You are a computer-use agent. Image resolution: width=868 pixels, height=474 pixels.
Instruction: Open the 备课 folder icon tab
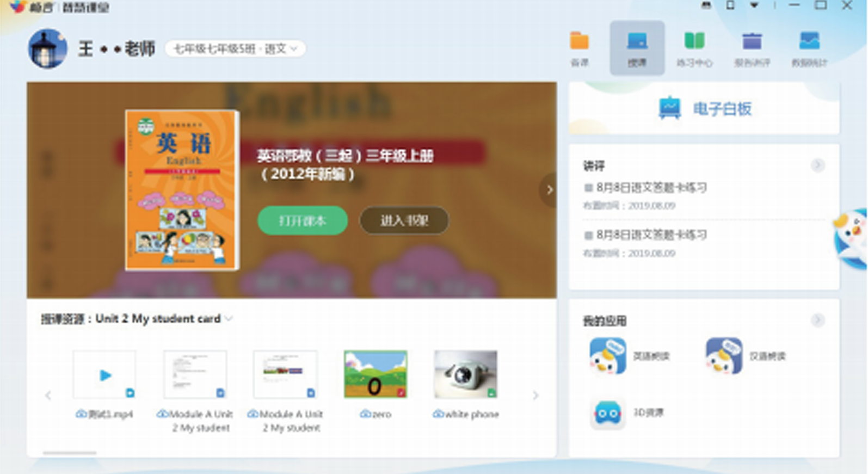[579, 48]
